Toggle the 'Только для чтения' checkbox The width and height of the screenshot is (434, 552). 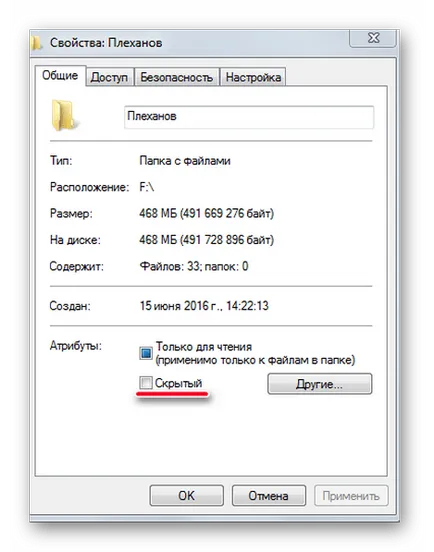pyautogui.click(x=146, y=353)
